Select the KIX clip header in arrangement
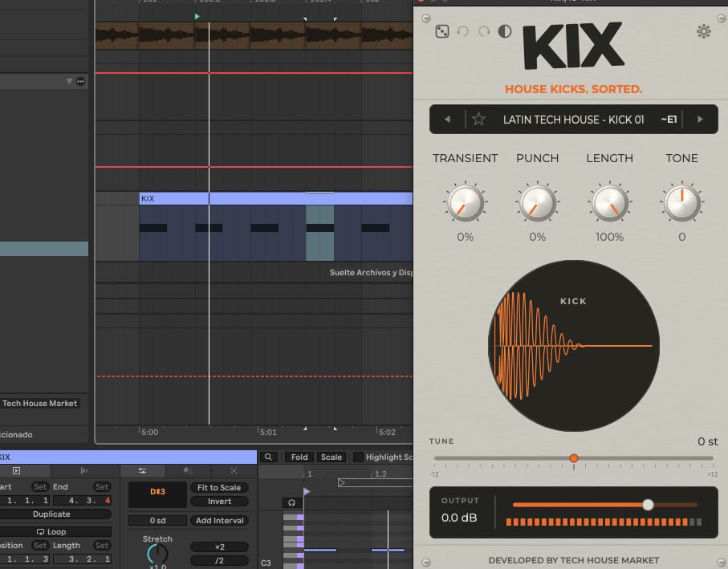728x569 pixels. pyautogui.click(x=276, y=199)
